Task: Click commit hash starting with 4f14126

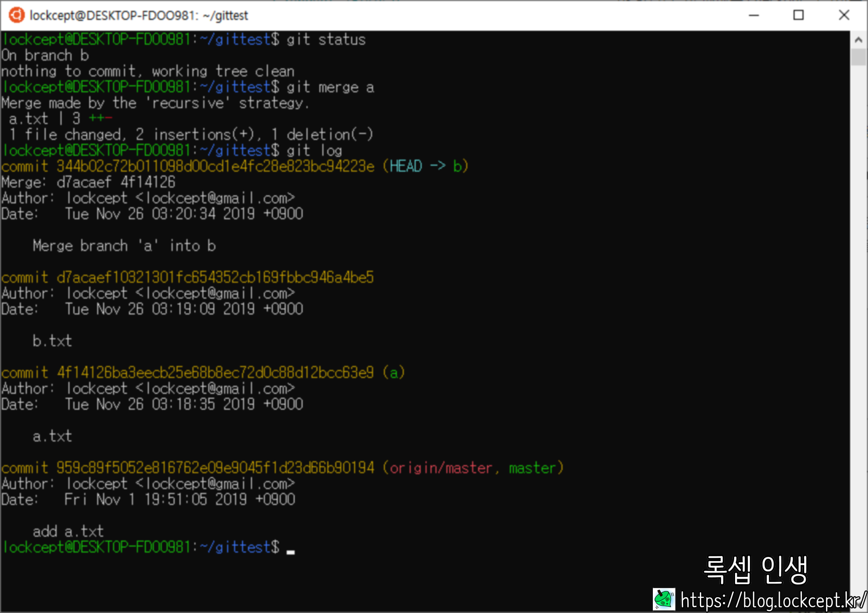Action: point(215,373)
